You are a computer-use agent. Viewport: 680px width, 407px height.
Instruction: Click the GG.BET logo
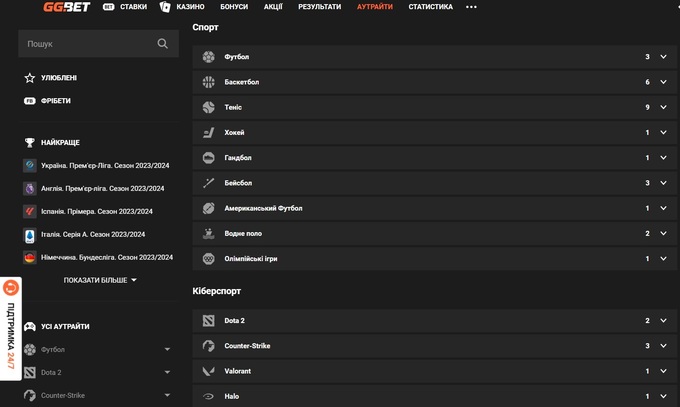(67, 7)
